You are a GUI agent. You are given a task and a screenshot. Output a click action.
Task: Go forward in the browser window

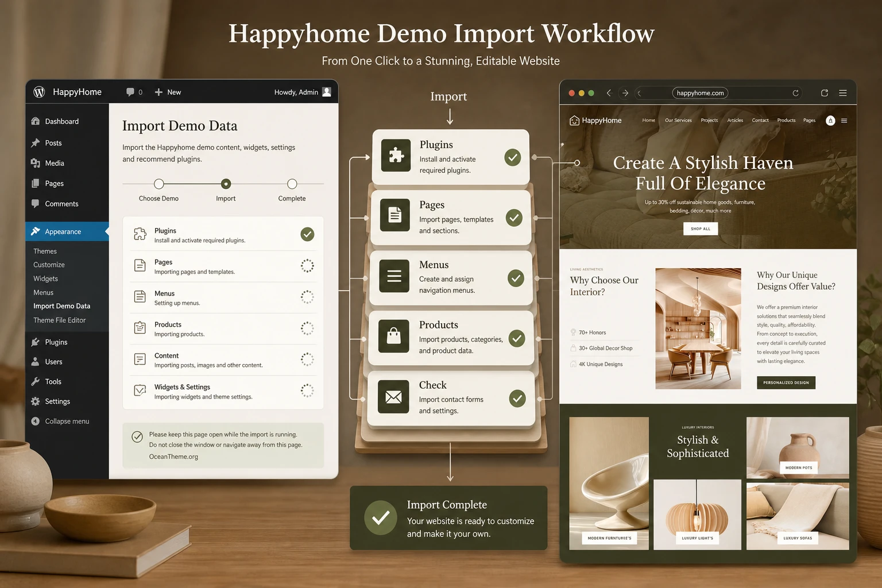(x=625, y=93)
